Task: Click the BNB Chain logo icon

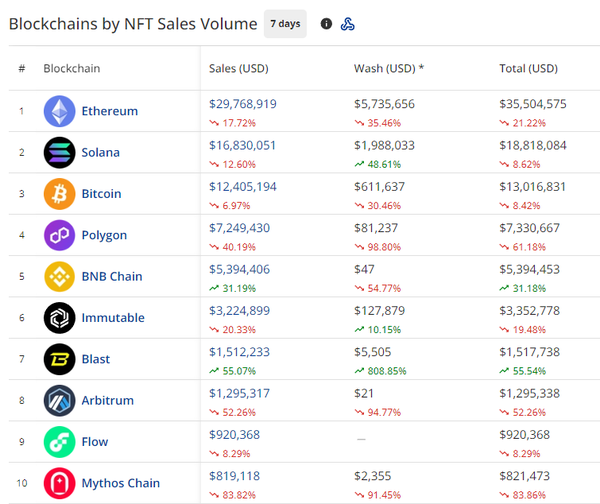Action: (59, 276)
